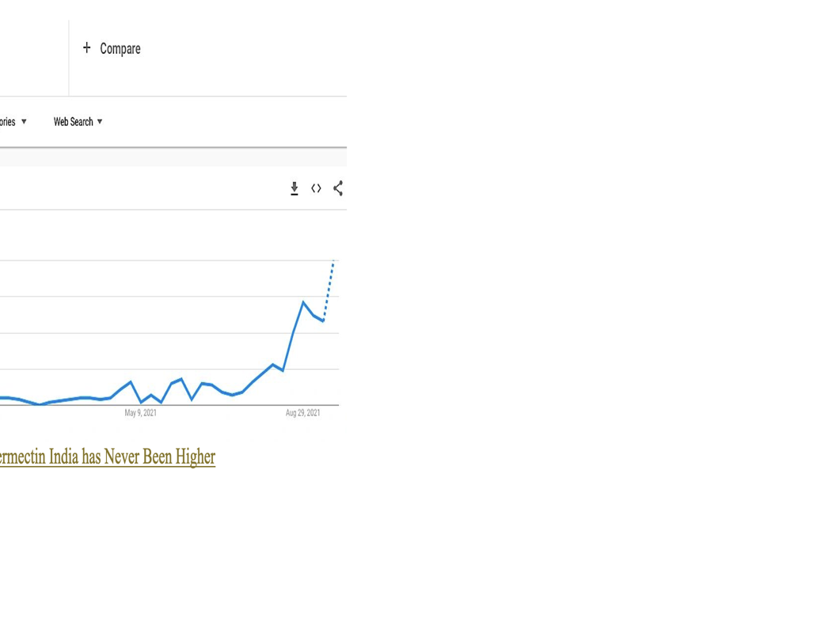Click the top of the dotted forecast line
This screenshot has height=630, width=840.
tap(333, 261)
